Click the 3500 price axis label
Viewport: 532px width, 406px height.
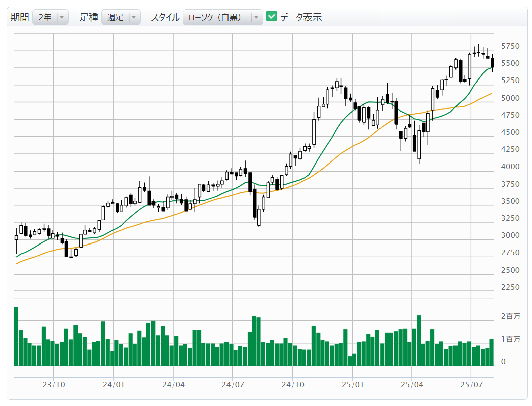pos(510,201)
